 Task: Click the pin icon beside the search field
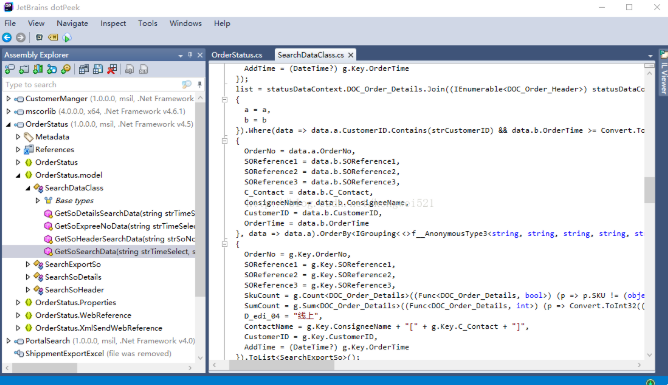[199, 84]
